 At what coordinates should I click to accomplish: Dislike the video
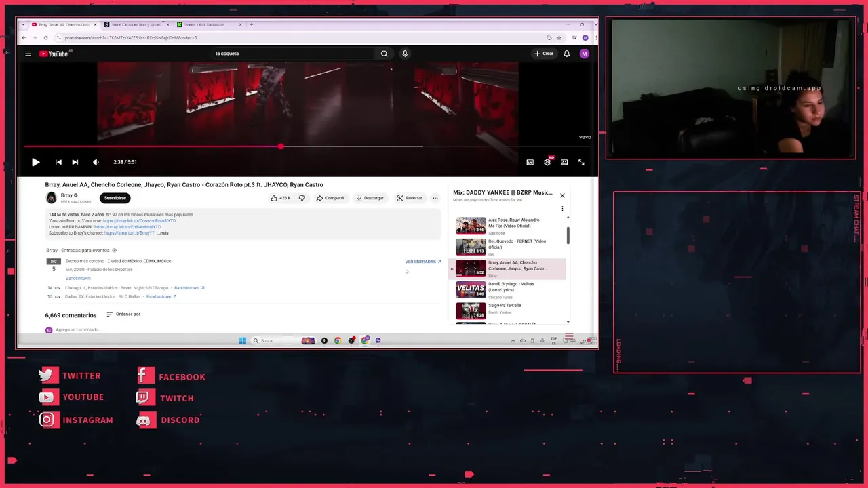(302, 198)
